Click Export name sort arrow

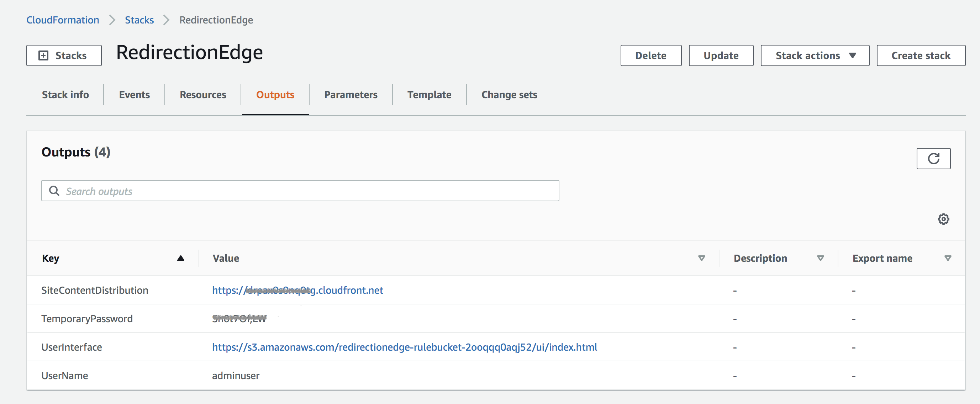tap(948, 259)
